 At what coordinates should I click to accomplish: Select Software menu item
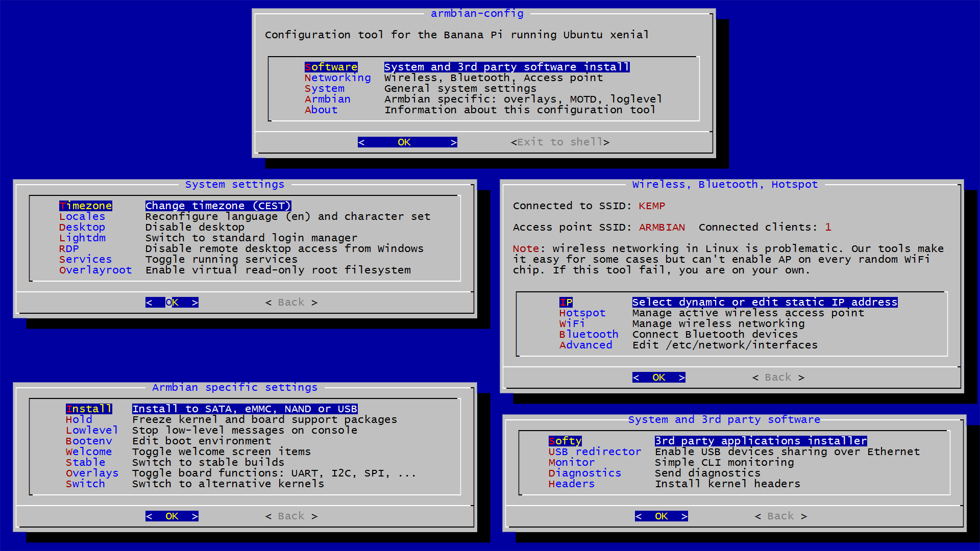click(329, 67)
